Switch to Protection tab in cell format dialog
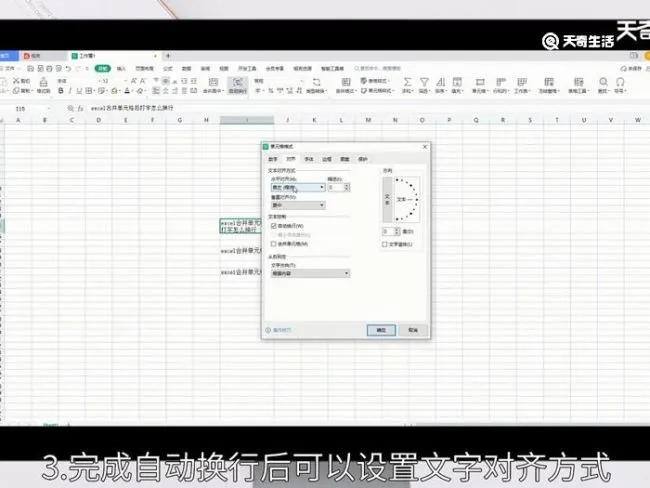Viewport: 650px width, 488px height. (x=363, y=159)
